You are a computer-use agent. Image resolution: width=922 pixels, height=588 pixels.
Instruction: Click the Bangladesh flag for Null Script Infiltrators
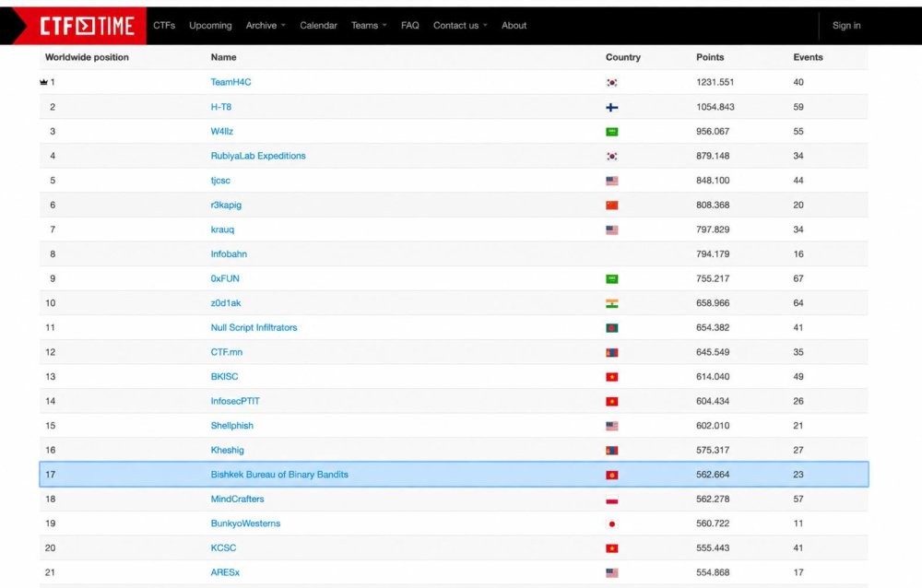[x=611, y=328]
